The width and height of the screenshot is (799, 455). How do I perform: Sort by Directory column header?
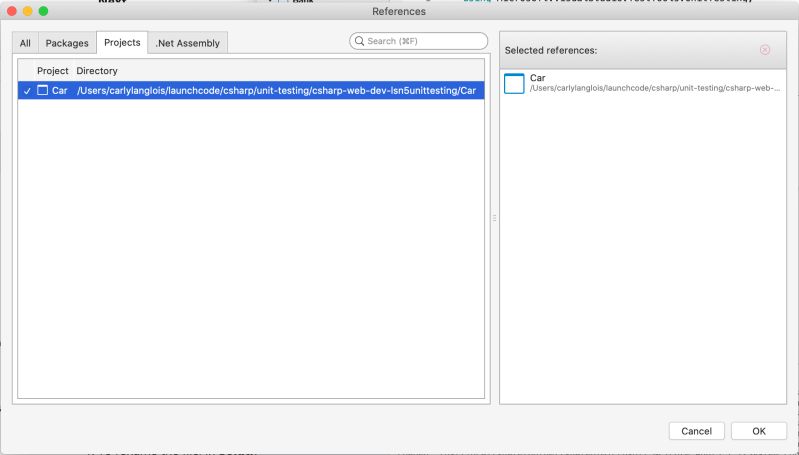[97, 71]
